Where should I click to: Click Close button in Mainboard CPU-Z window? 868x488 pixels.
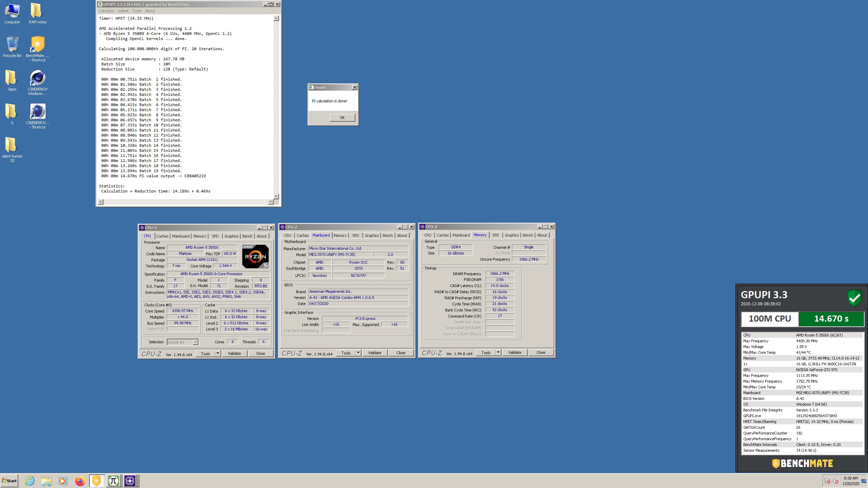pos(401,353)
